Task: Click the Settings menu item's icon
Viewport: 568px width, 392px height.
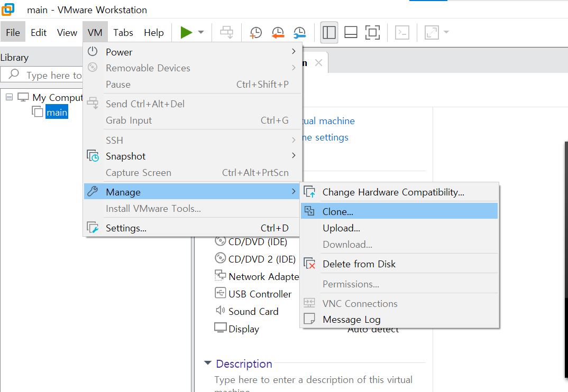Action: point(93,227)
